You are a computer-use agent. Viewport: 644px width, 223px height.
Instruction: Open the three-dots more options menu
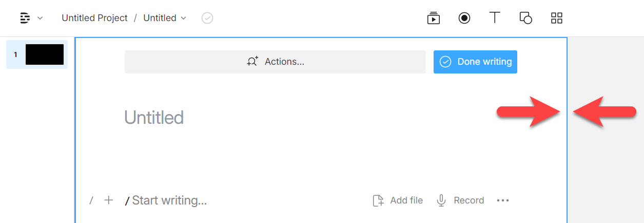coord(503,200)
